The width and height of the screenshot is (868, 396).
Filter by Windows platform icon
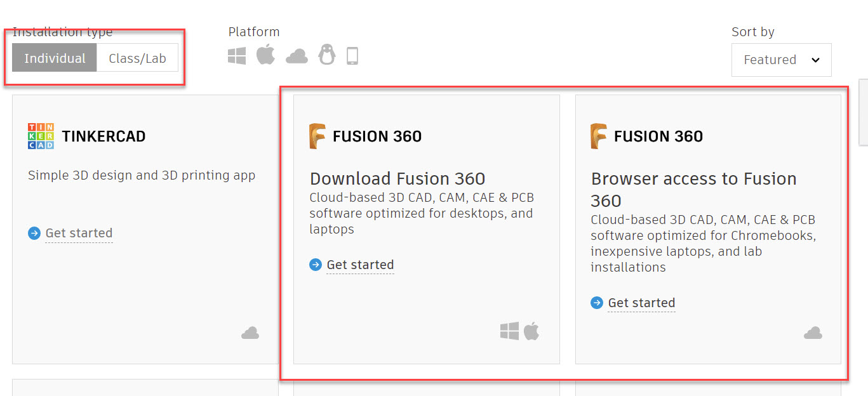tap(237, 56)
